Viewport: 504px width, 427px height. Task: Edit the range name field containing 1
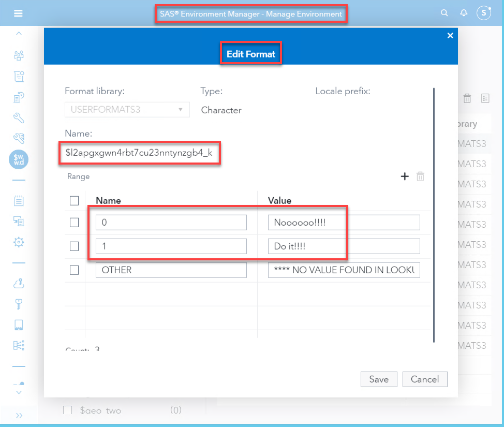click(x=171, y=246)
